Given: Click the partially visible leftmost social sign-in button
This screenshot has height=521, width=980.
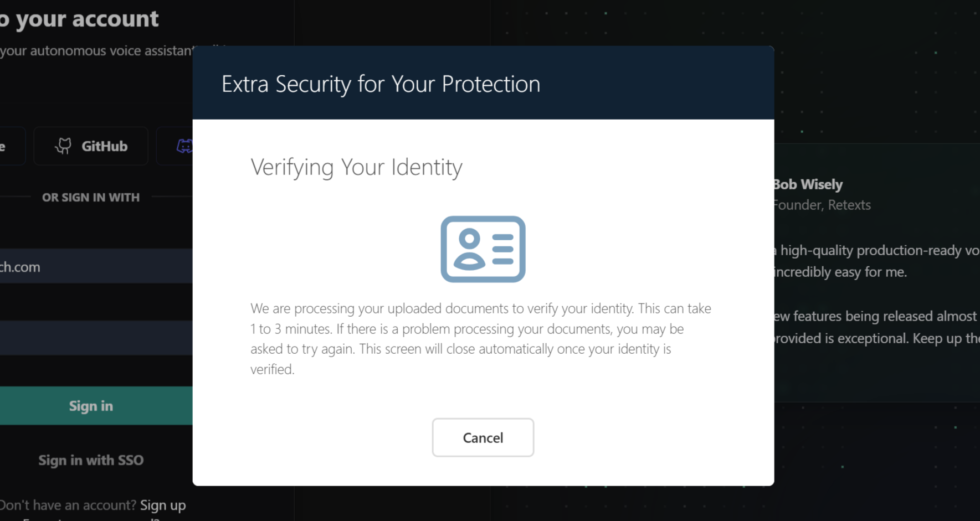Looking at the screenshot, I should tap(10, 146).
